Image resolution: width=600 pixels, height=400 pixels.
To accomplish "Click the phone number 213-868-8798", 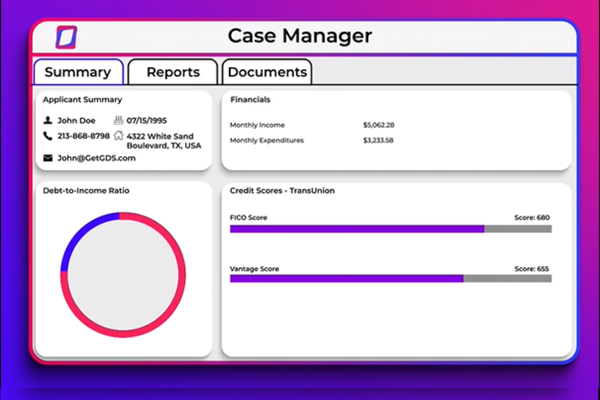I will point(84,135).
